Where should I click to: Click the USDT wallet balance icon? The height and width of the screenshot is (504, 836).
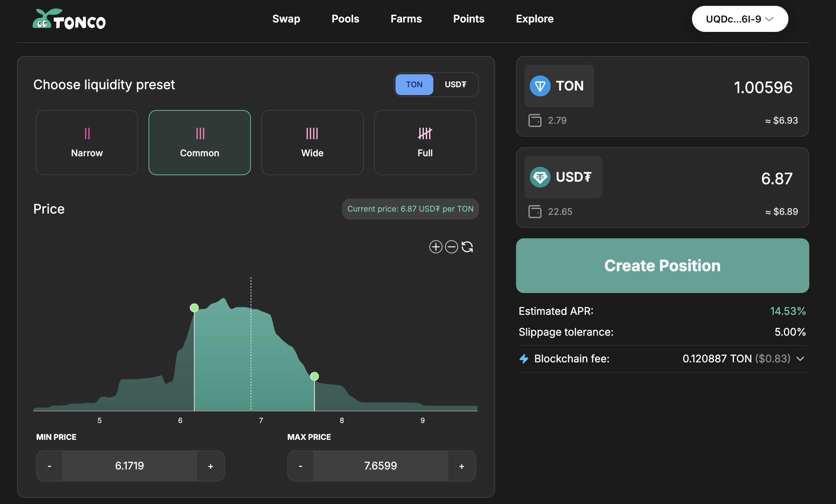click(535, 212)
